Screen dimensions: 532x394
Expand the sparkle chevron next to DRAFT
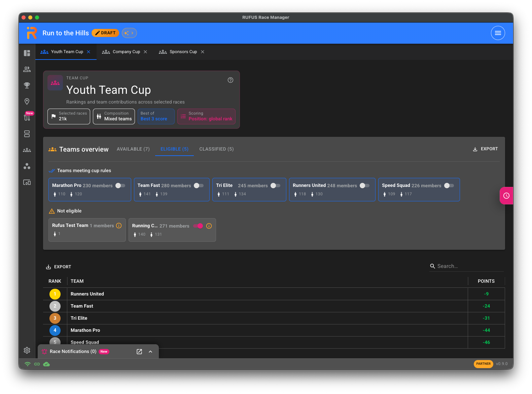(129, 33)
